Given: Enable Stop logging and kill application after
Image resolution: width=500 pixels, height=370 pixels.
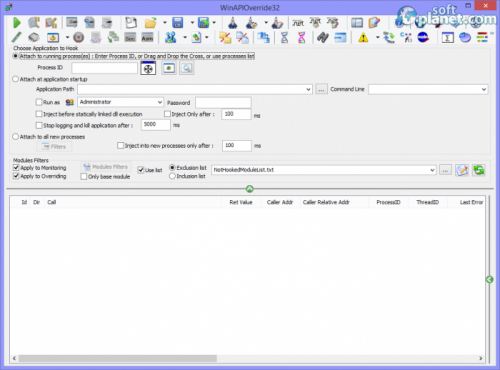Looking at the screenshot, I should 39,125.
